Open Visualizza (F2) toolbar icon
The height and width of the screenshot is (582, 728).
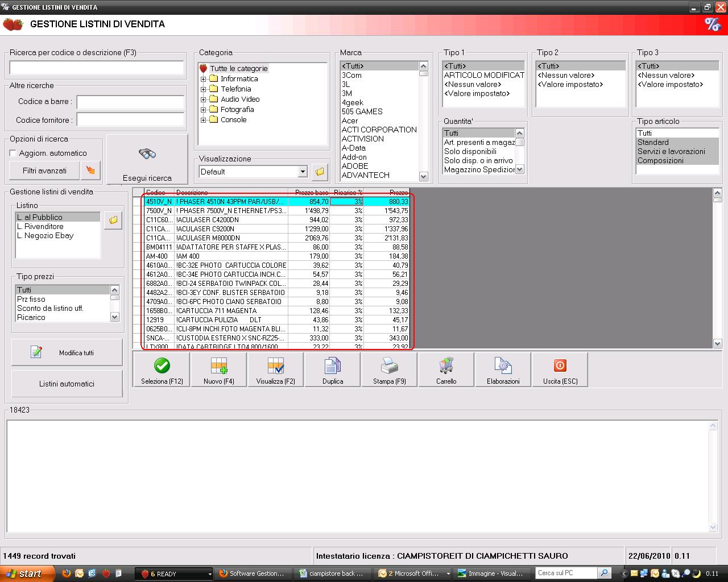pyautogui.click(x=276, y=365)
